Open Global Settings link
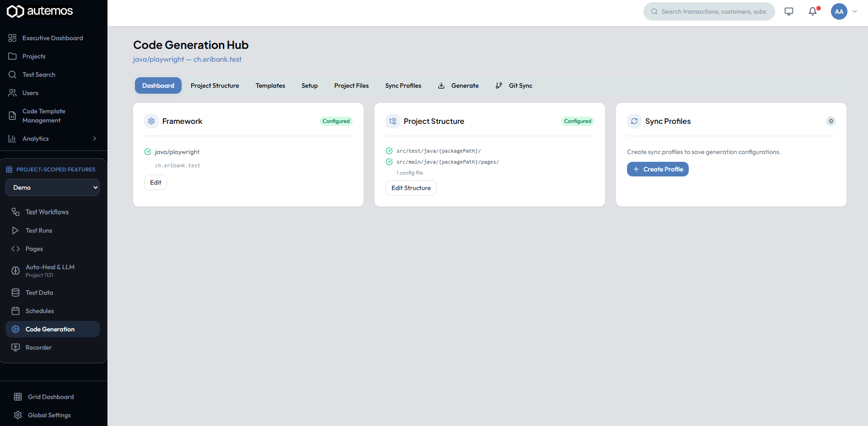Viewport: 868px width, 426px height. [x=49, y=415]
